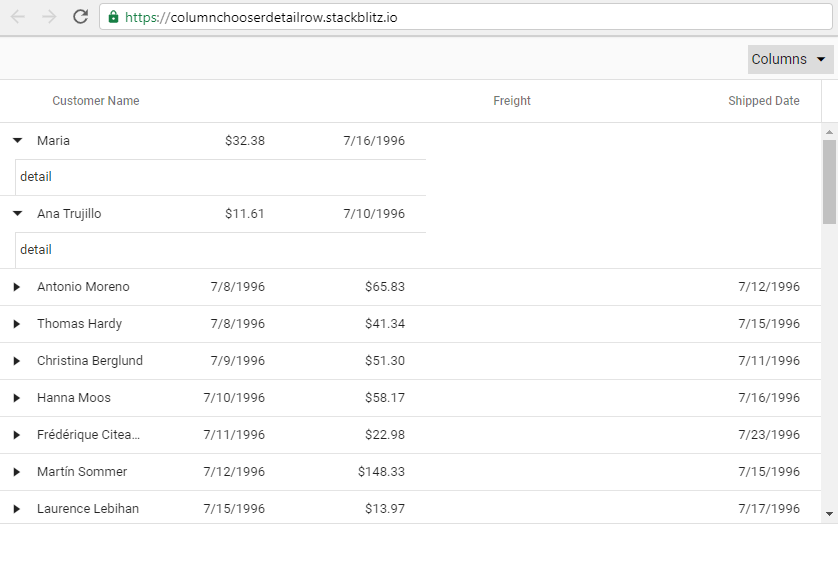Image resolution: width=838 pixels, height=561 pixels.
Task: Collapse the Ana Trujillo detail row
Action: coord(17,214)
